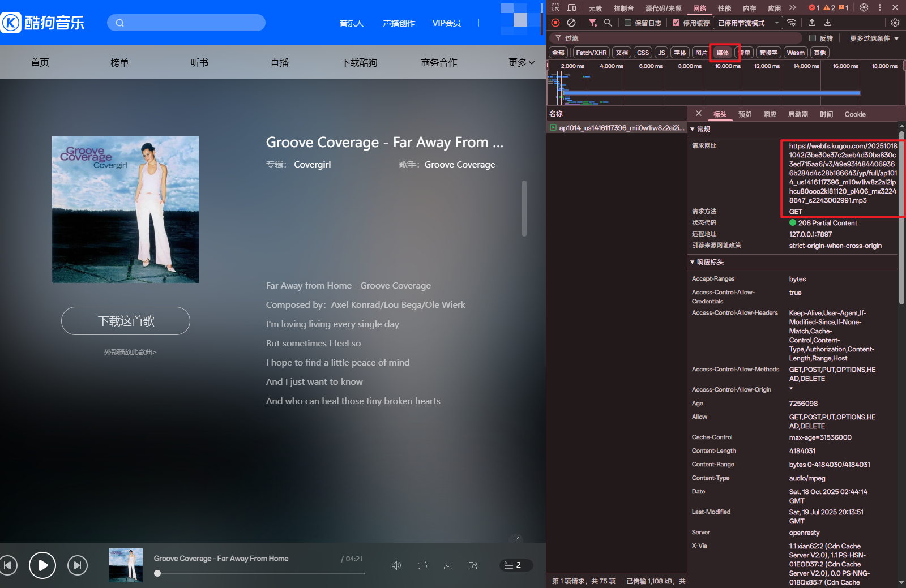Enable the 保留日志 checkbox
Image resolution: width=906 pixels, height=588 pixels.
coord(628,23)
